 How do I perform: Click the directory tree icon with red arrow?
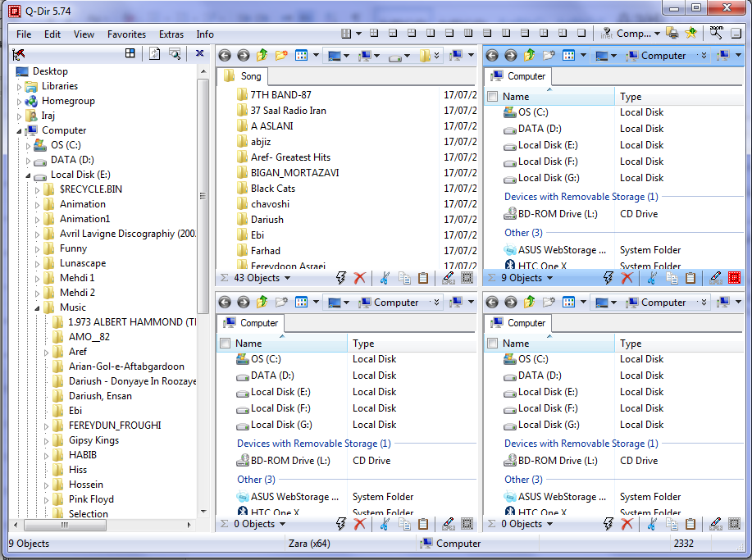coord(19,54)
